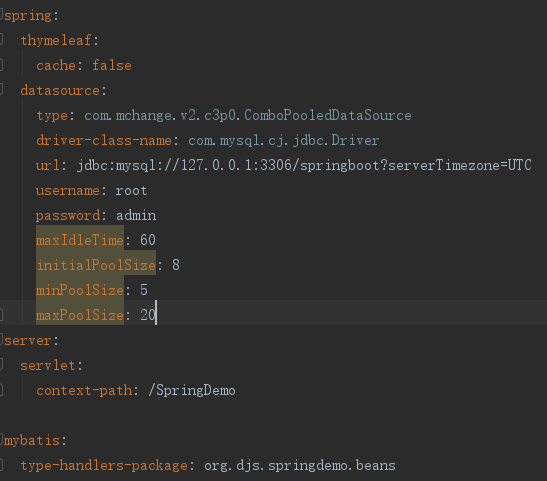Click the minPoolSize value 5

click(x=144, y=290)
